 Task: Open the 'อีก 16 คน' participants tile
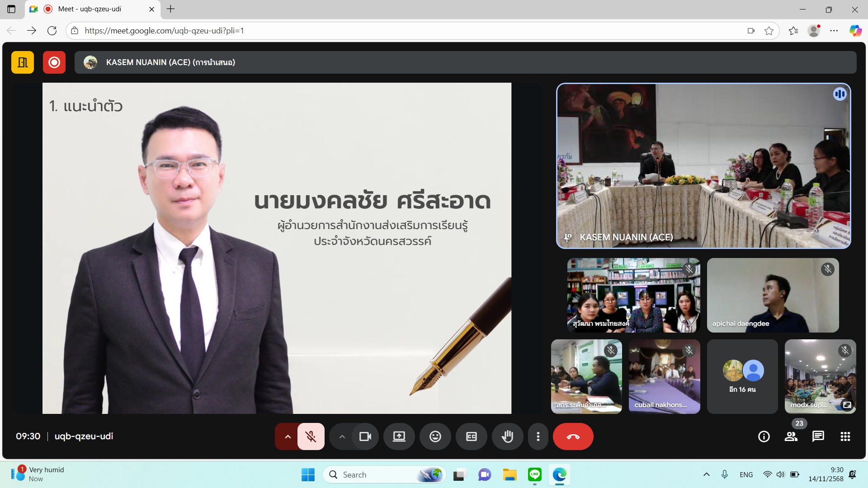(742, 376)
